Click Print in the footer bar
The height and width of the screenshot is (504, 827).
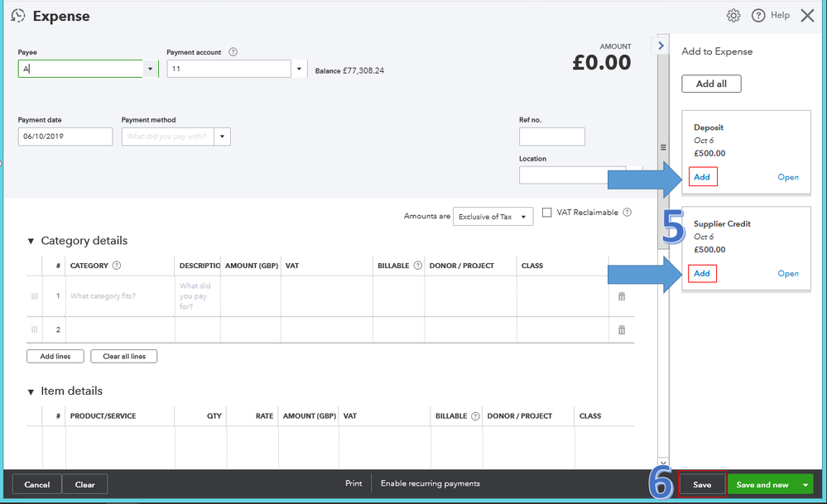click(353, 483)
